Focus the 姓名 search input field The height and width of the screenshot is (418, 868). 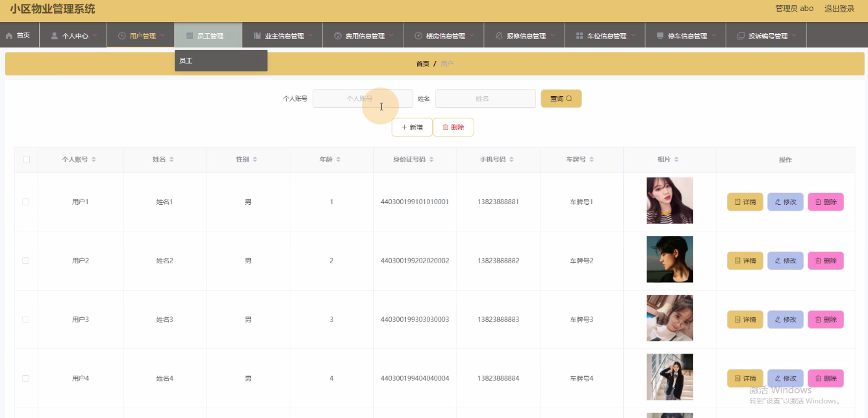[x=485, y=99]
